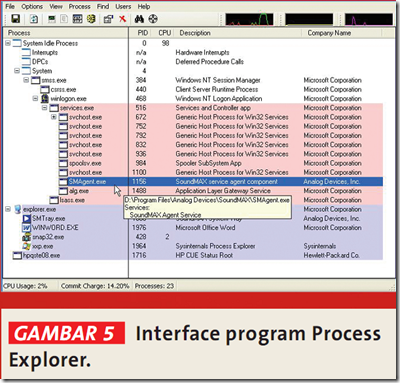Open the Find menu

click(x=103, y=6)
